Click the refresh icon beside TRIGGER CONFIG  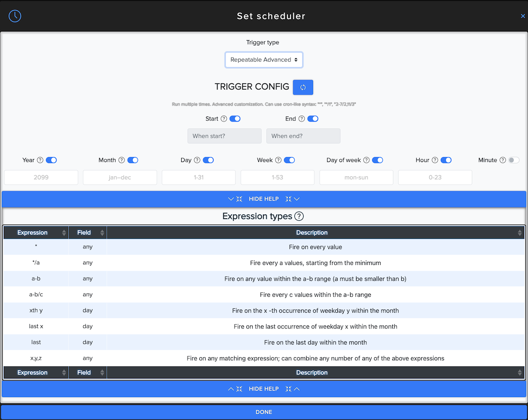[303, 87]
